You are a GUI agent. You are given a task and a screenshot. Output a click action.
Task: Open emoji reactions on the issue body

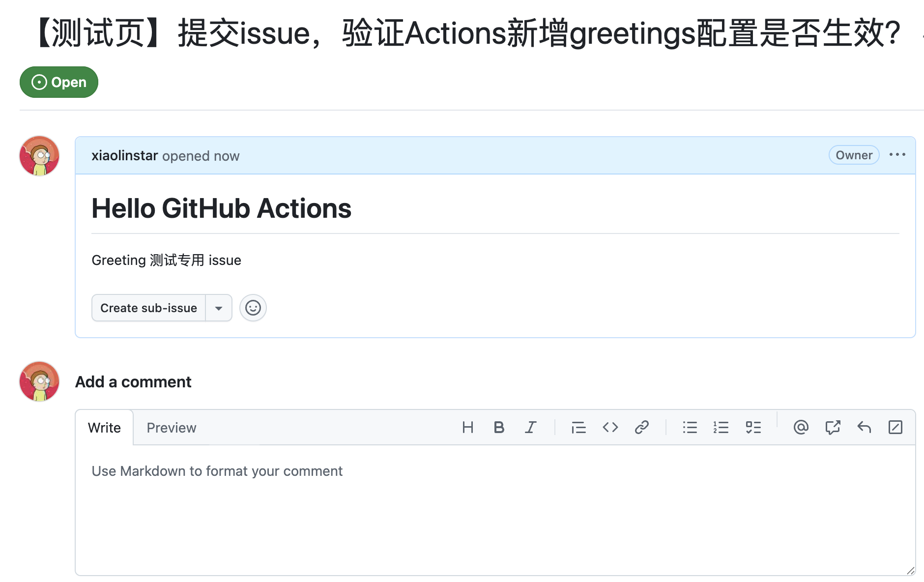(x=253, y=308)
